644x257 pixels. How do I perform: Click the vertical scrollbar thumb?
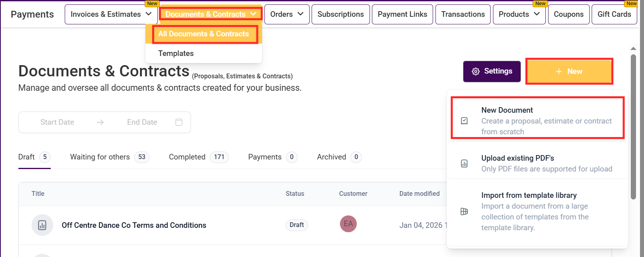[633, 127]
